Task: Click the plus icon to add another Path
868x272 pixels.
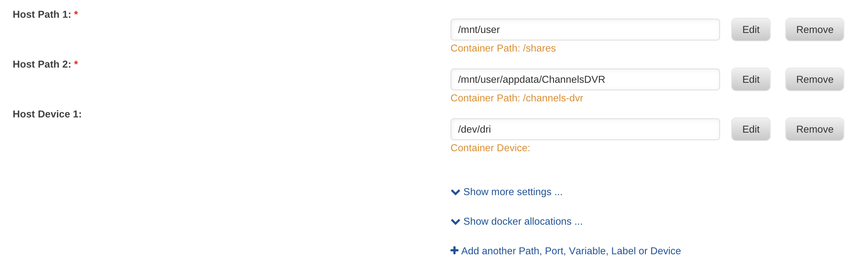Action: click(x=454, y=250)
